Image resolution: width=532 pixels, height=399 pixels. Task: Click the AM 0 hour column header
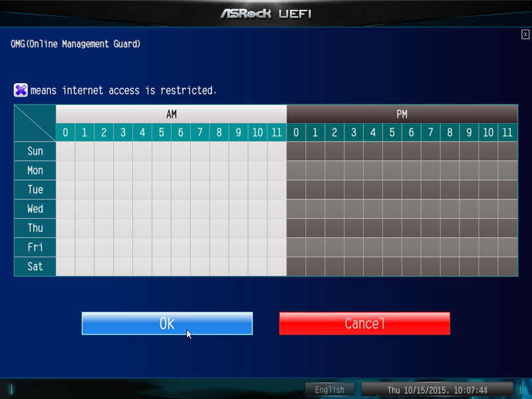65,132
